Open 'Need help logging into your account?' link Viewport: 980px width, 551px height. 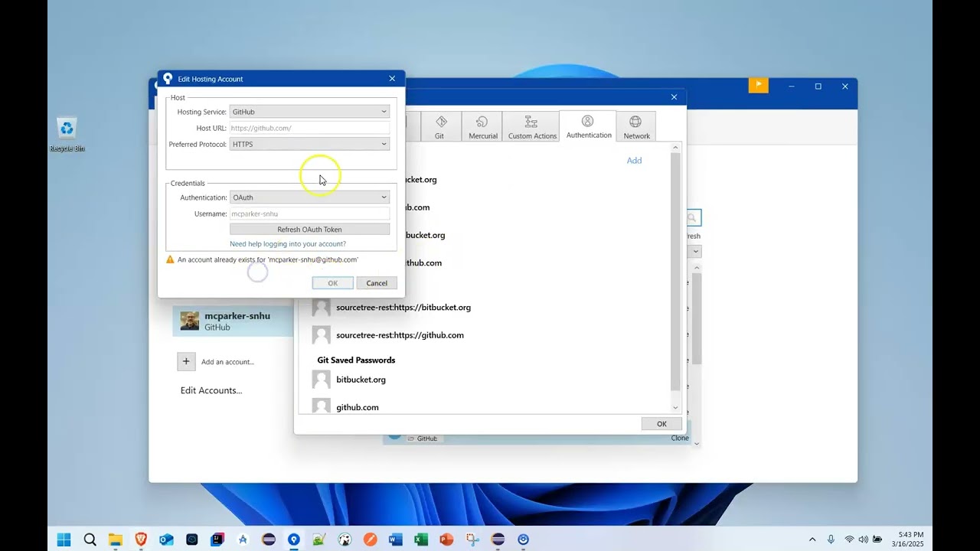point(288,244)
